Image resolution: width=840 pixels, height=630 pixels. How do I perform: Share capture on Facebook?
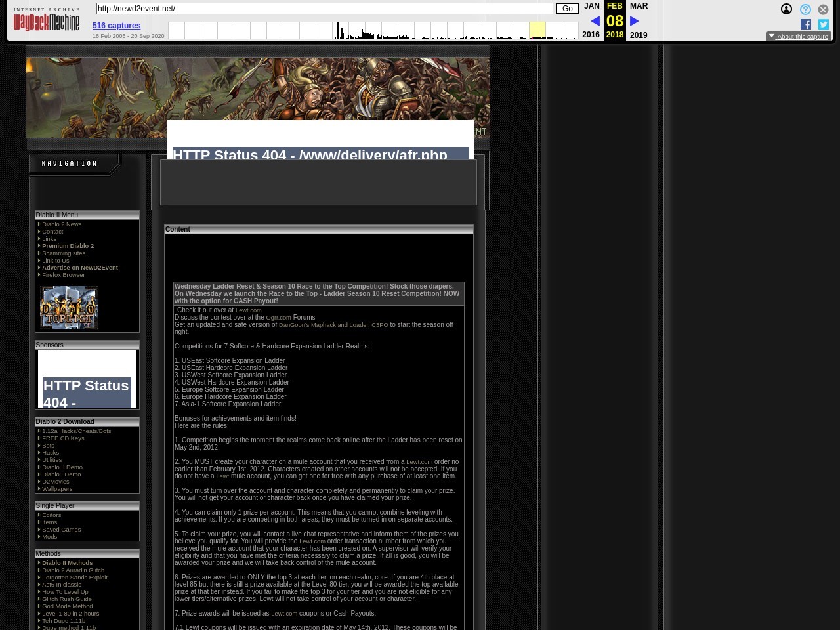[806, 24]
